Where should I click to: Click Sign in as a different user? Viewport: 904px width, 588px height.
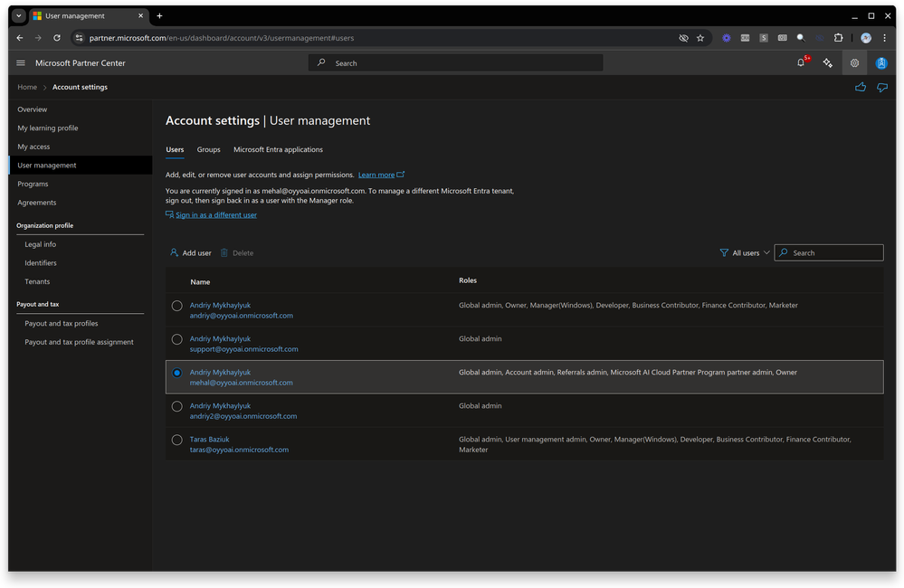[215, 215]
